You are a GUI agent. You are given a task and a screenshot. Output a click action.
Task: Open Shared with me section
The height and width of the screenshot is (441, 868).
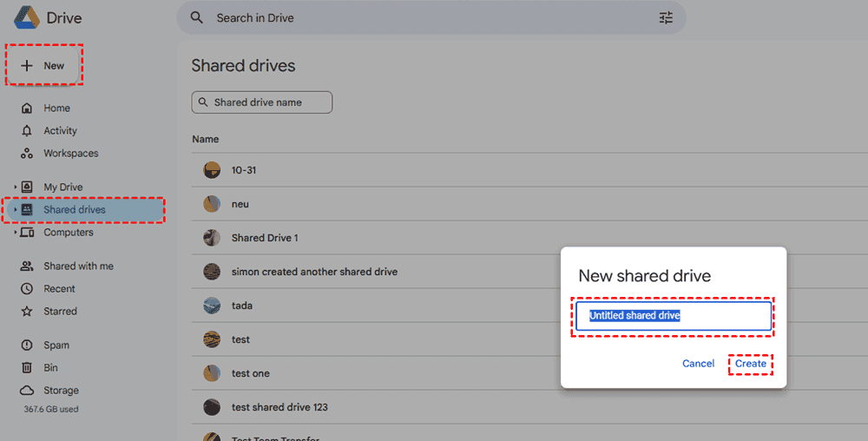coord(78,267)
